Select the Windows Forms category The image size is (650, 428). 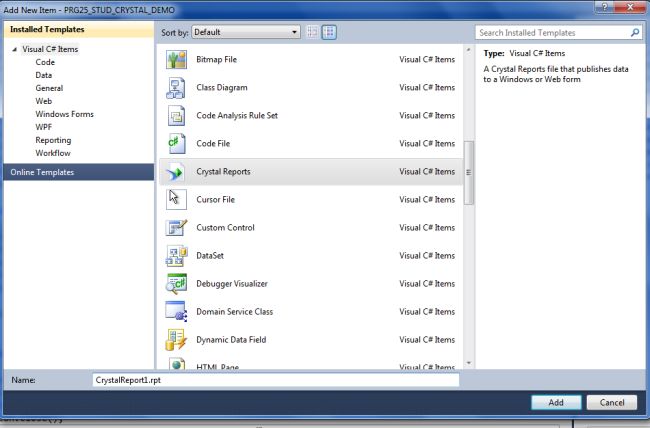pos(64,114)
